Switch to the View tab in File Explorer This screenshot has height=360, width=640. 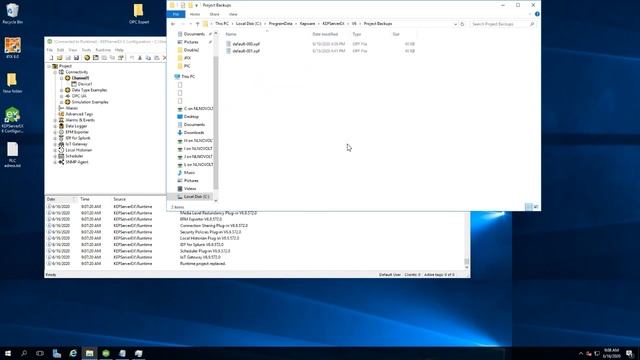coord(233,14)
